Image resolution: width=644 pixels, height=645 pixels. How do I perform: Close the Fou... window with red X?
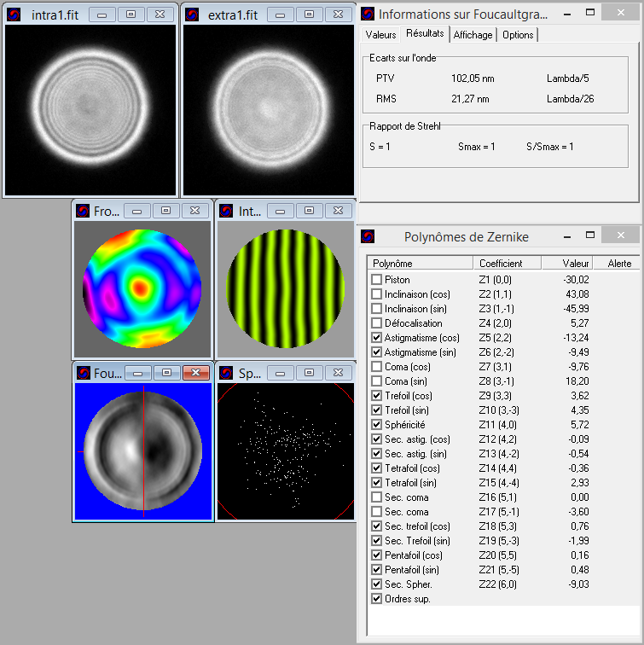(195, 373)
